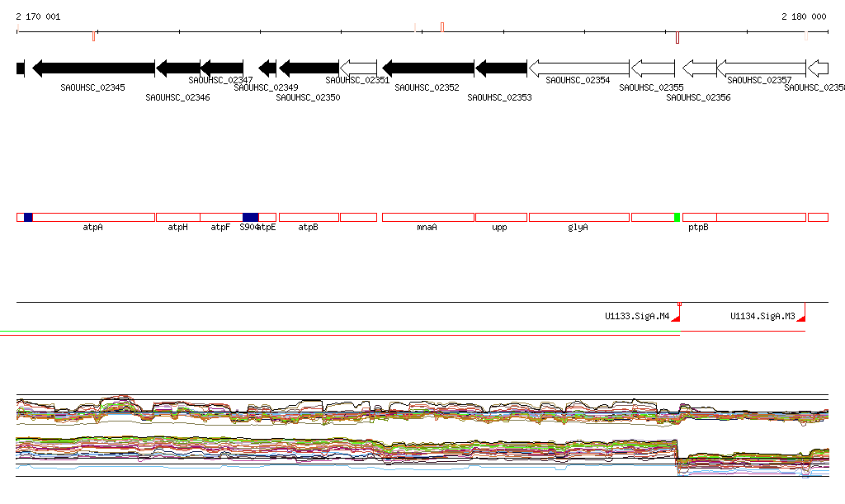The image size is (845, 504).
Task: Click the U1134.SigA.M3 promoter label
Action: [x=762, y=316]
